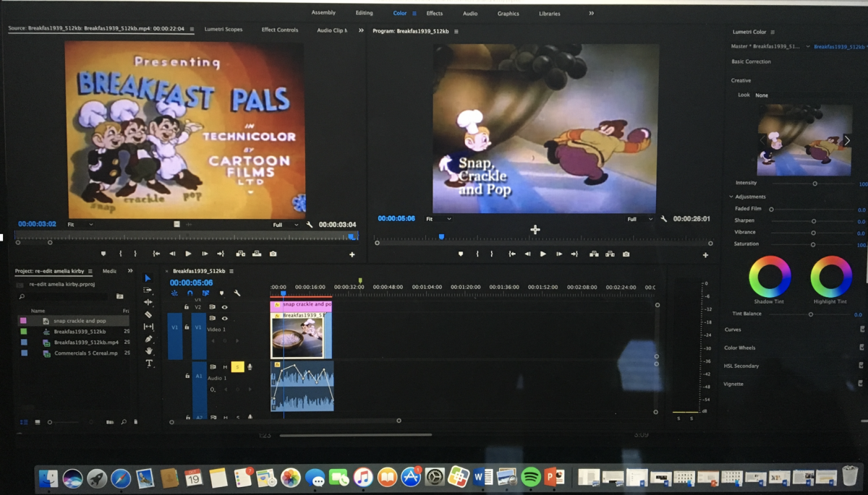The image size is (868, 495).
Task: Adjust the Saturation slider handle
Action: 813,244
